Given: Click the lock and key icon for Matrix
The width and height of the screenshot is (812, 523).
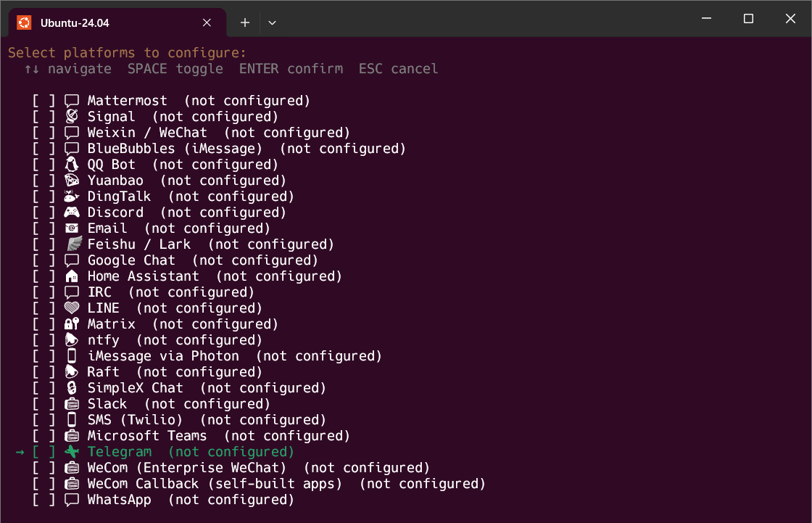Looking at the screenshot, I should point(72,324).
